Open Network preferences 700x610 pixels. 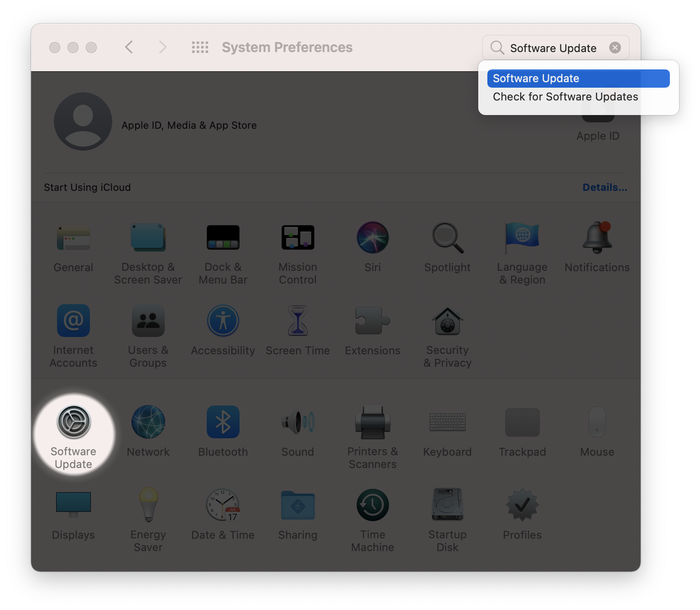(x=148, y=431)
